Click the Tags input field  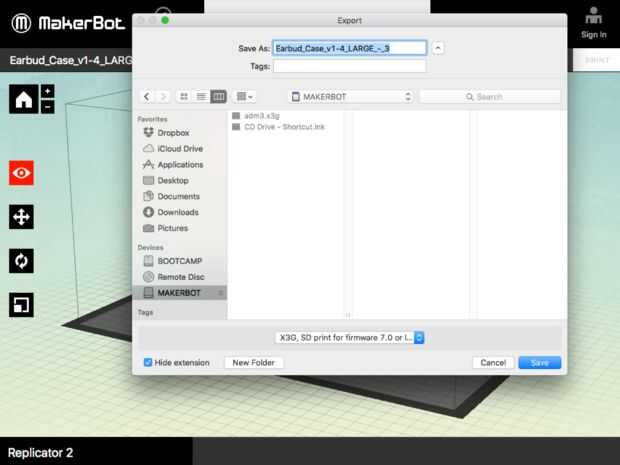click(x=350, y=66)
